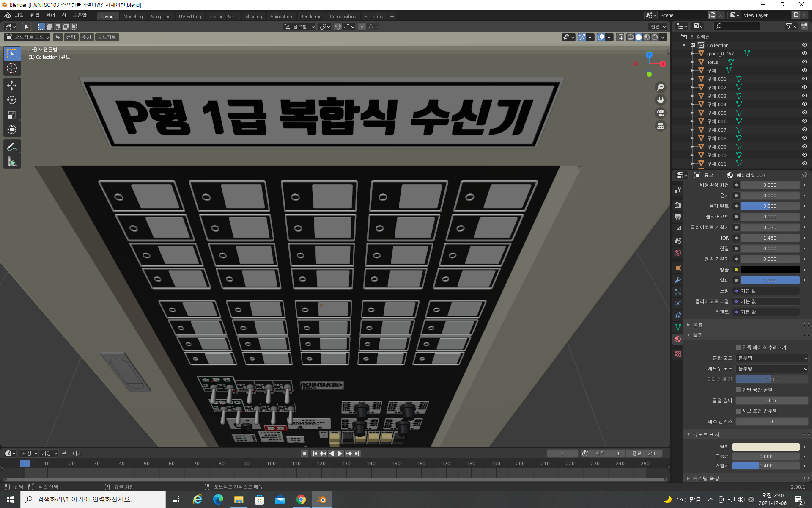812x508 pixels.
Task: Open the Object Data properties tab
Action: click(678, 327)
